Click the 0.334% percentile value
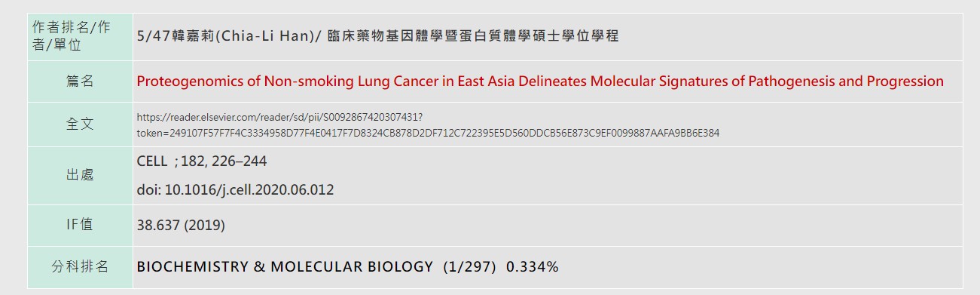 pyautogui.click(x=533, y=267)
